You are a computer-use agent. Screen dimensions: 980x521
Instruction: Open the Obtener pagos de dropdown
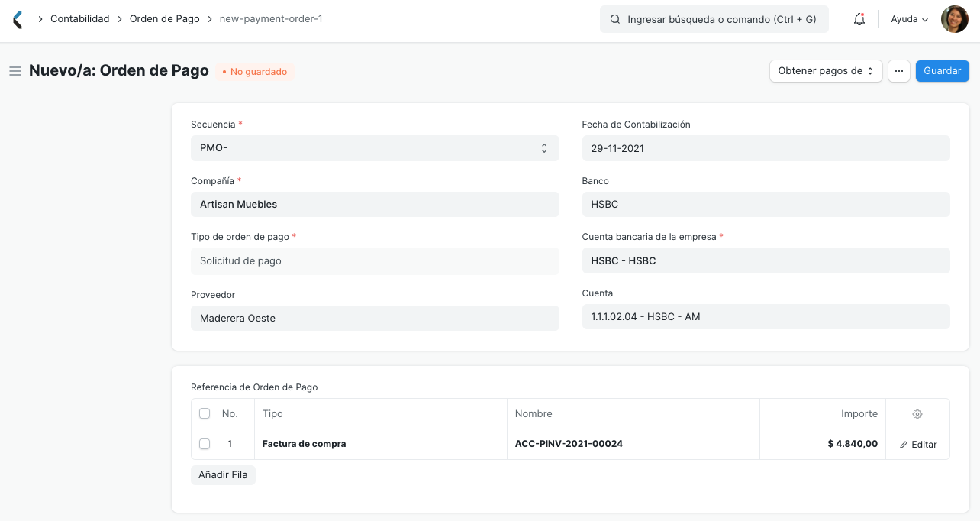[825, 70]
